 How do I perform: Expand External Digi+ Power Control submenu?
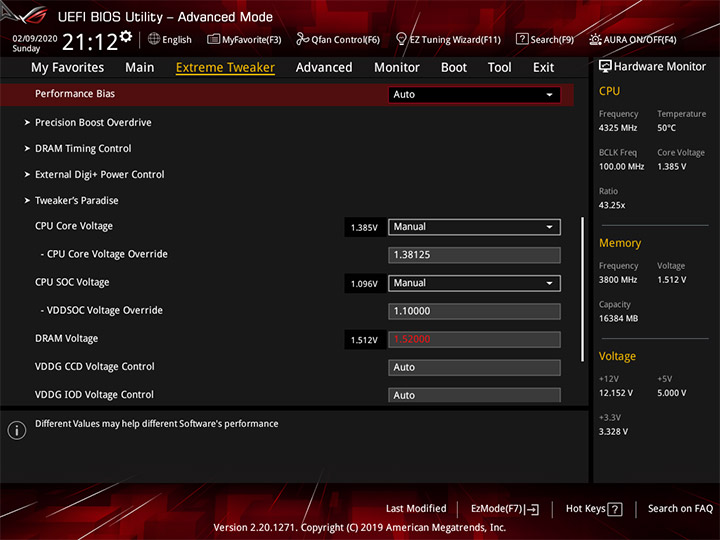pyautogui.click(x=95, y=174)
